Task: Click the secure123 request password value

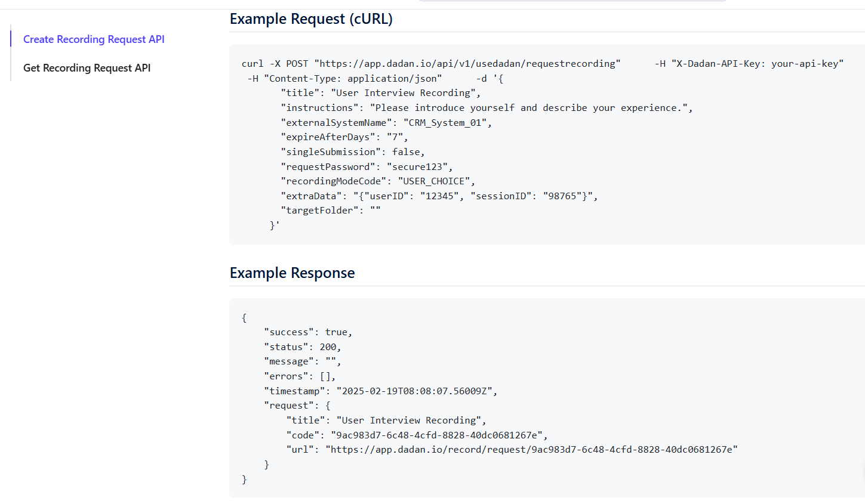Action: [419, 167]
